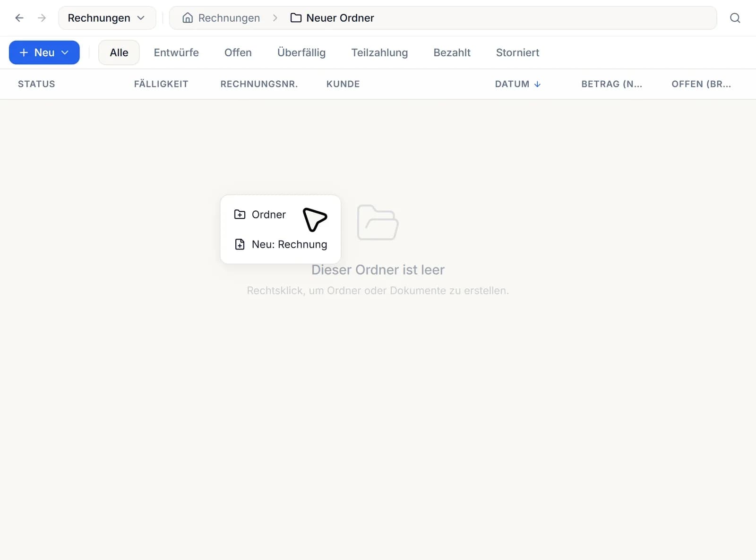Toggle DATUM sort order

tap(518, 84)
